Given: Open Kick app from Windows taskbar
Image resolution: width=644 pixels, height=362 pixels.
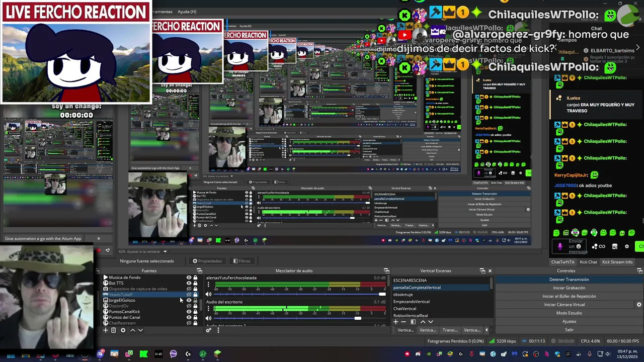Looking at the screenshot, I should click(x=143, y=354).
